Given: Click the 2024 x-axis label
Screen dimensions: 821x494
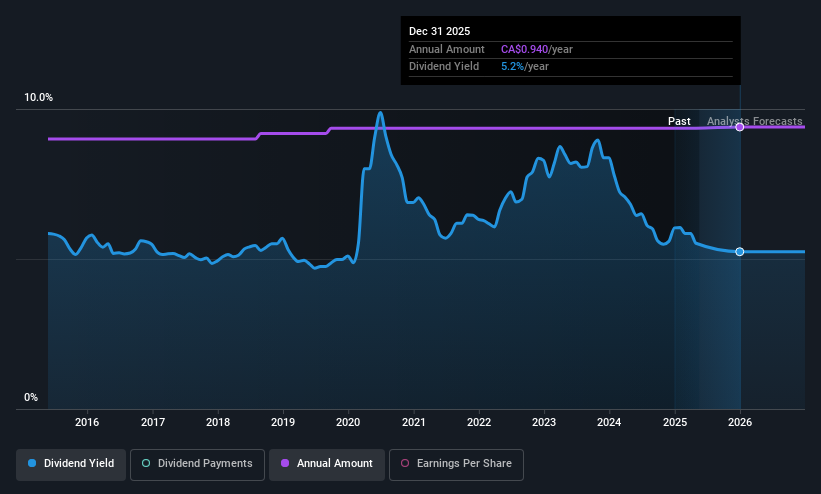Looking at the screenshot, I should coord(609,422).
